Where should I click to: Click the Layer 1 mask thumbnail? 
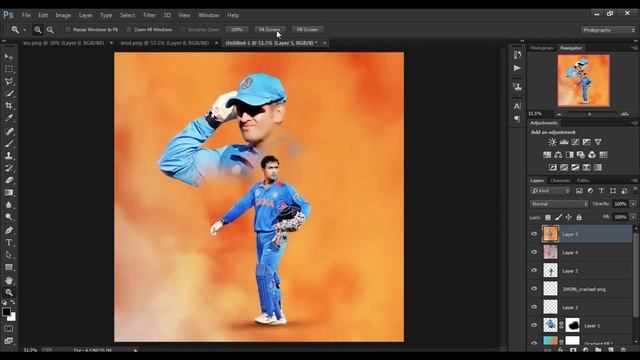pos(572,325)
